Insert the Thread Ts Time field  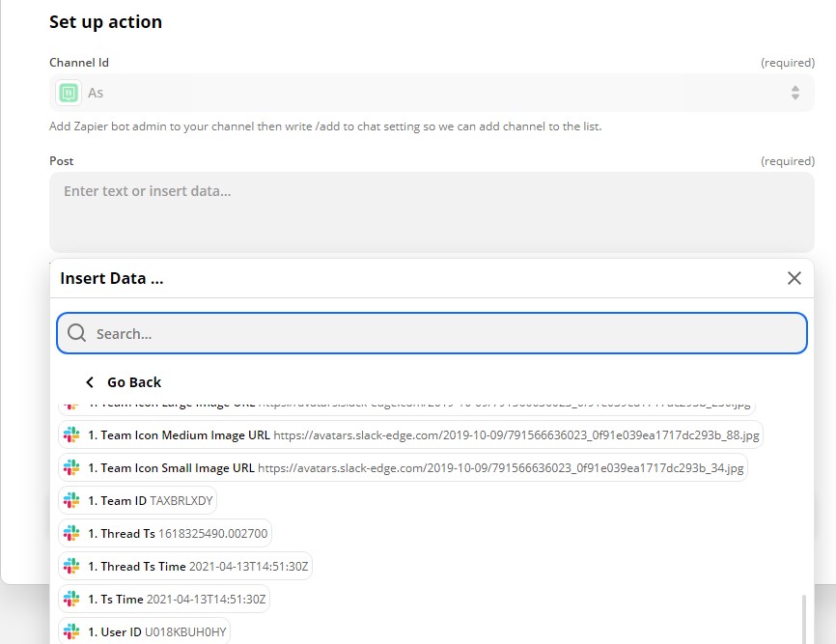(x=185, y=566)
